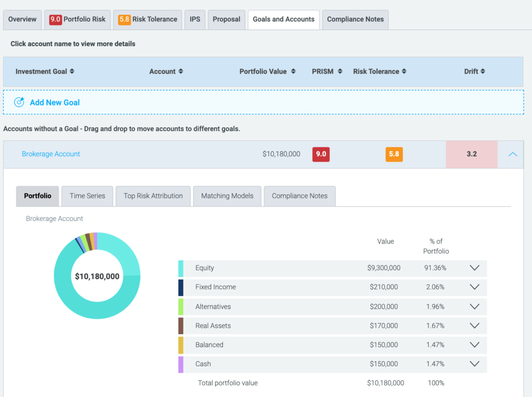Click the Add New Goal link
532x397 pixels.
click(55, 102)
